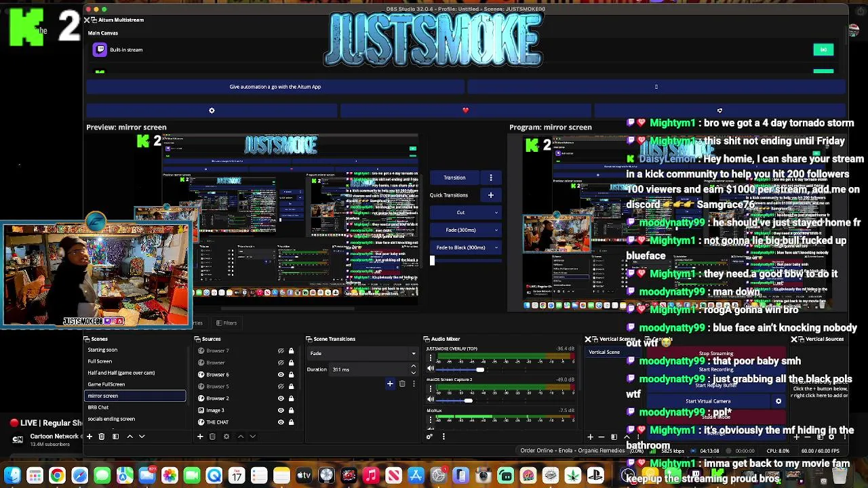The image size is (868, 488).
Task: Hide THE CHAT source
Action: (x=281, y=422)
